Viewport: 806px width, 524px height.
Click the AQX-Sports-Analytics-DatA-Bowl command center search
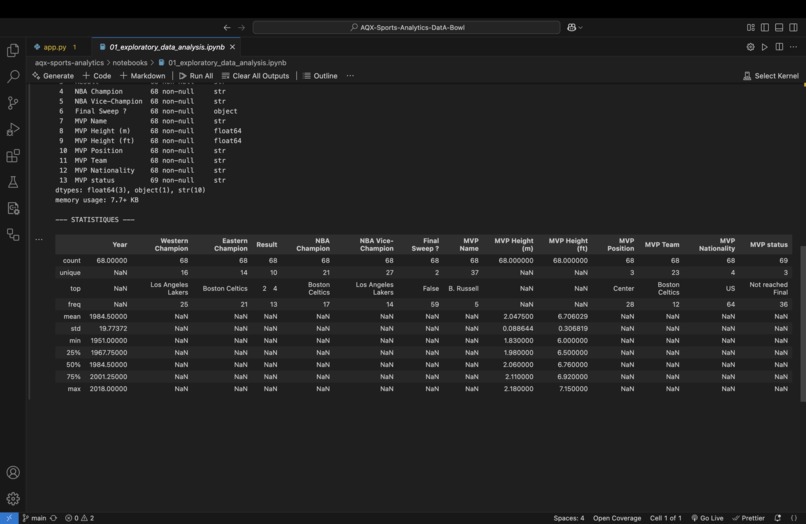[x=407, y=27]
